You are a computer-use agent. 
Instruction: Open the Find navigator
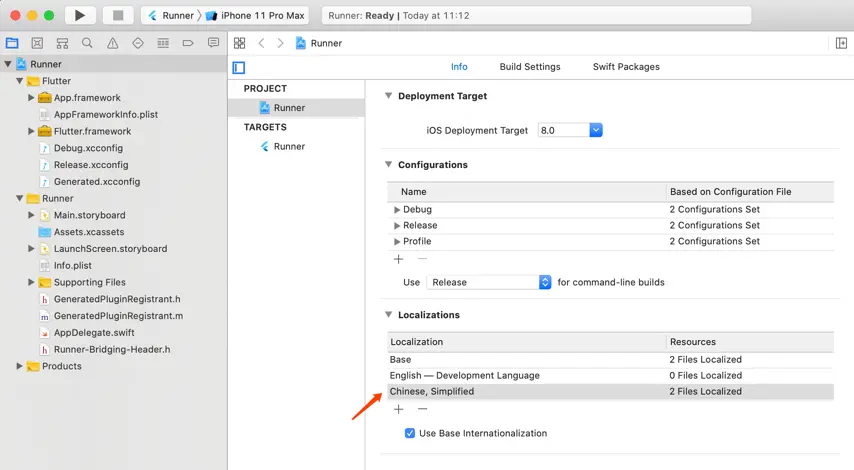[87, 43]
